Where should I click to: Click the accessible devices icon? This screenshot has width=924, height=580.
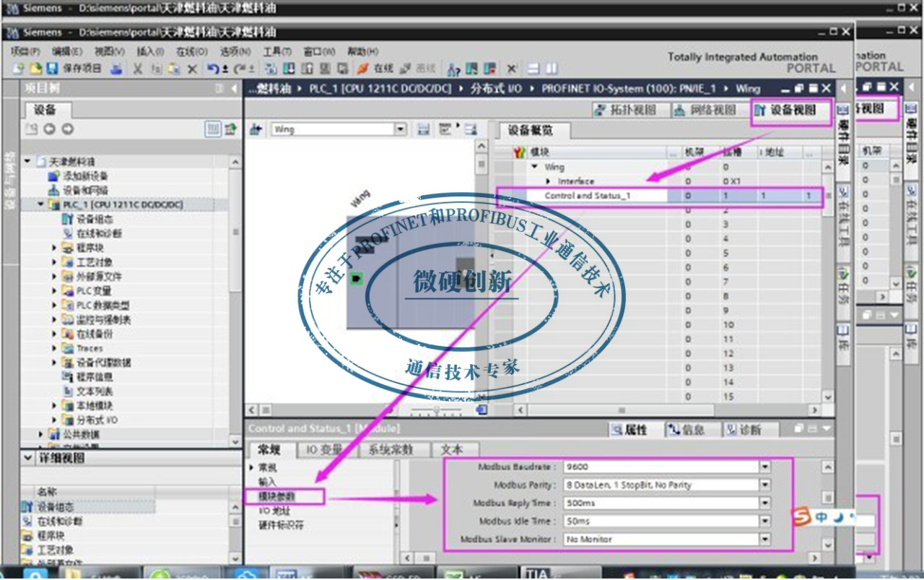coord(453,69)
